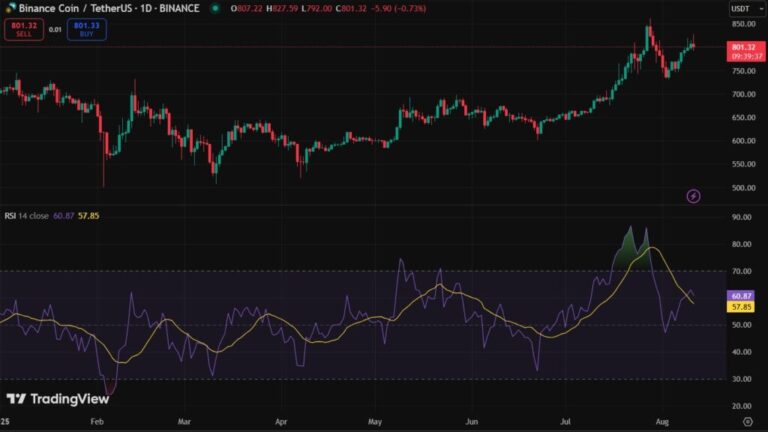Click the 500.00 price axis label
The width and height of the screenshot is (768, 432).
[744, 188]
